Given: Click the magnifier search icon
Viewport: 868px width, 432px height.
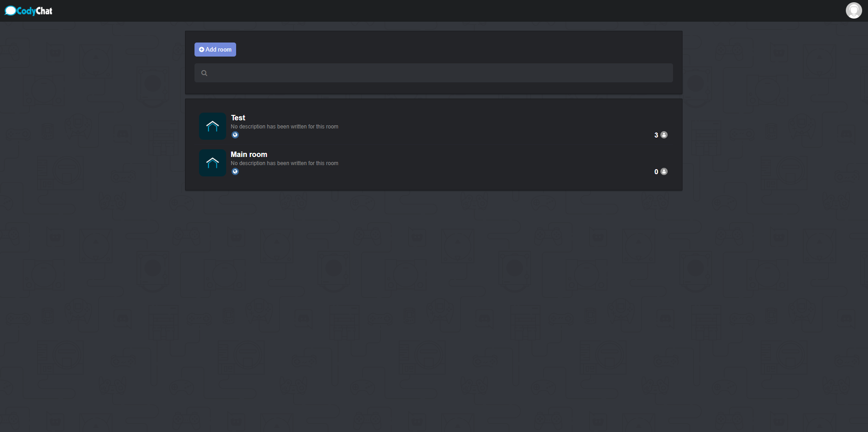Looking at the screenshot, I should (x=204, y=73).
